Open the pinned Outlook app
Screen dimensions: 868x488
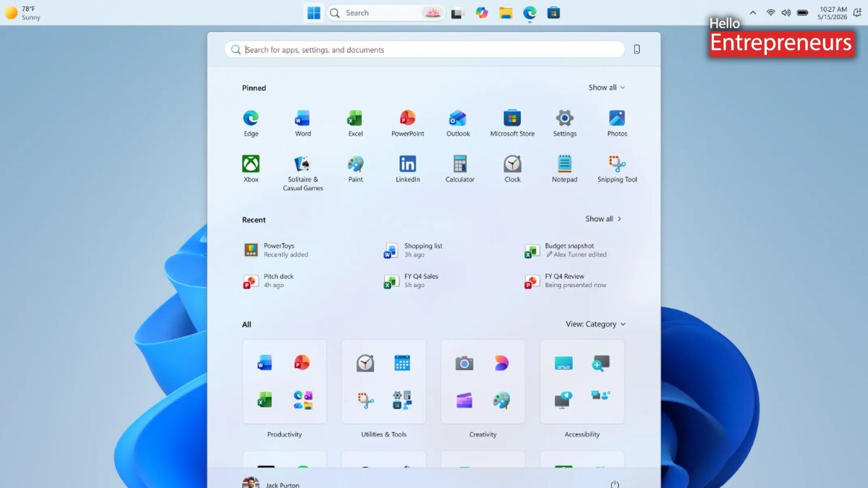[458, 123]
